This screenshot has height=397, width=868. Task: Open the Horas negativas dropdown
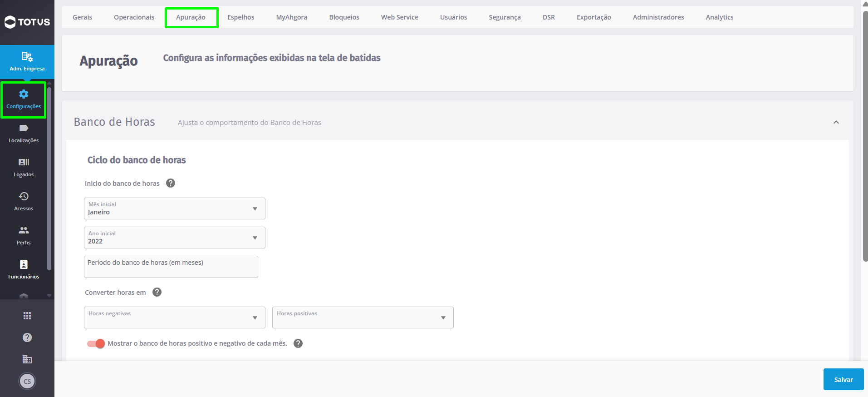pyautogui.click(x=175, y=318)
